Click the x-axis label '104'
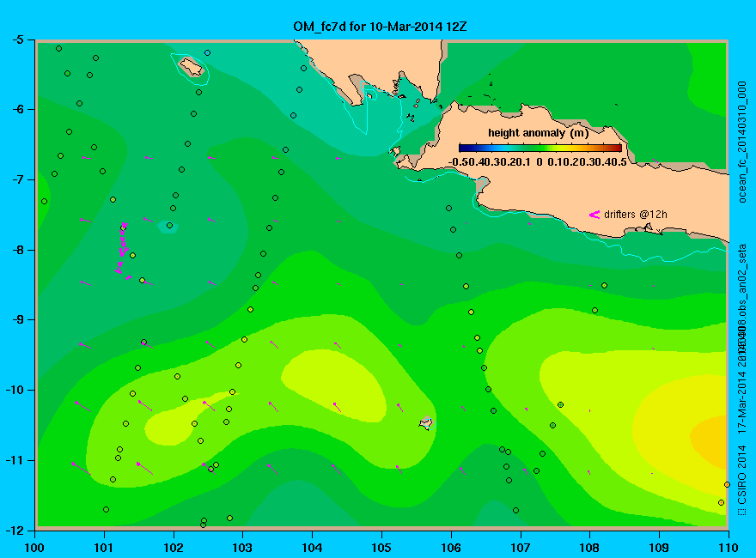 point(312,548)
